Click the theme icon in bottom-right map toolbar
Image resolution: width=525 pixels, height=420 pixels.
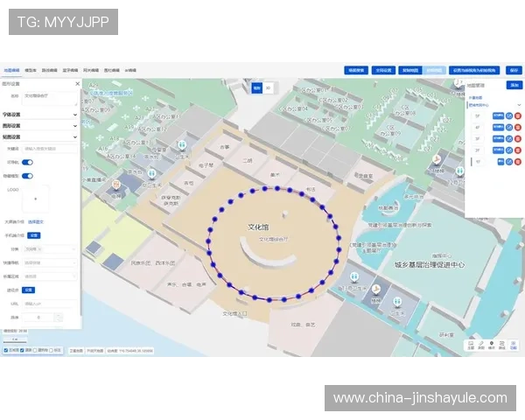pos(471,346)
